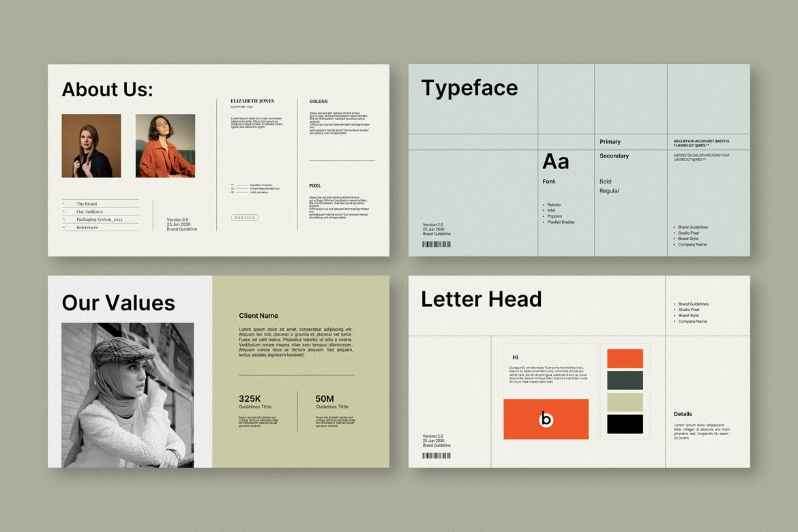The width and height of the screenshot is (798, 532).
Task: Select the dark green color swatch
Action: pos(625,381)
